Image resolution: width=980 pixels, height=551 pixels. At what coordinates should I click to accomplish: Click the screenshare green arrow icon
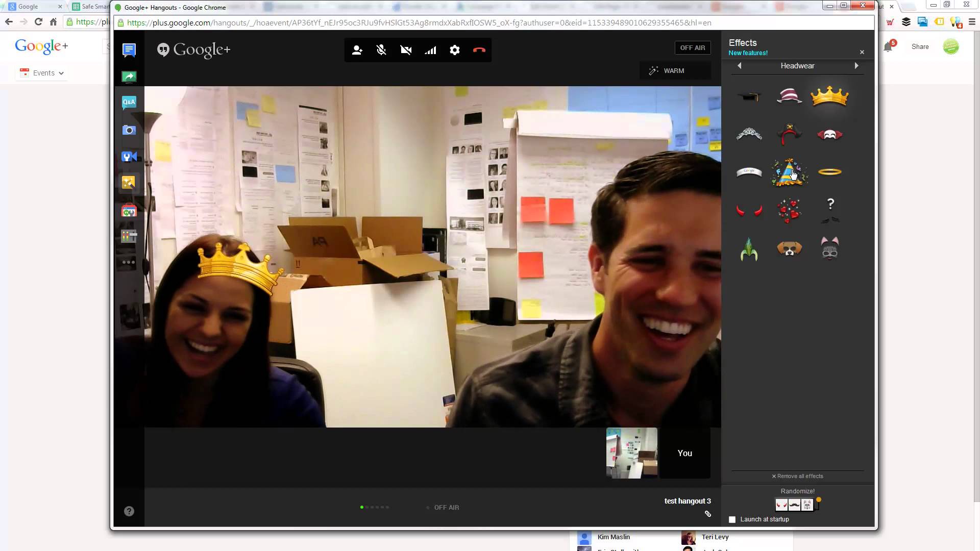point(129,77)
